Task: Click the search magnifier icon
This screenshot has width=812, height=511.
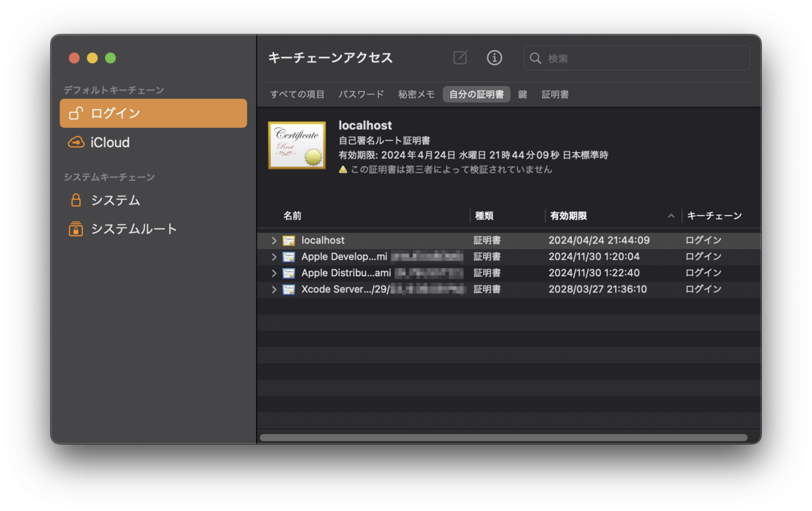Action: (535, 58)
